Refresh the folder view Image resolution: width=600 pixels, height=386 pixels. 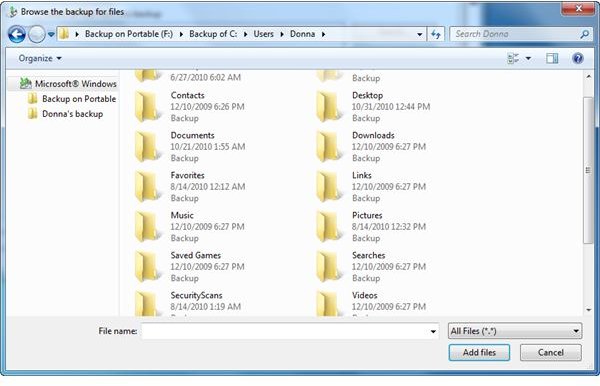(x=435, y=34)
